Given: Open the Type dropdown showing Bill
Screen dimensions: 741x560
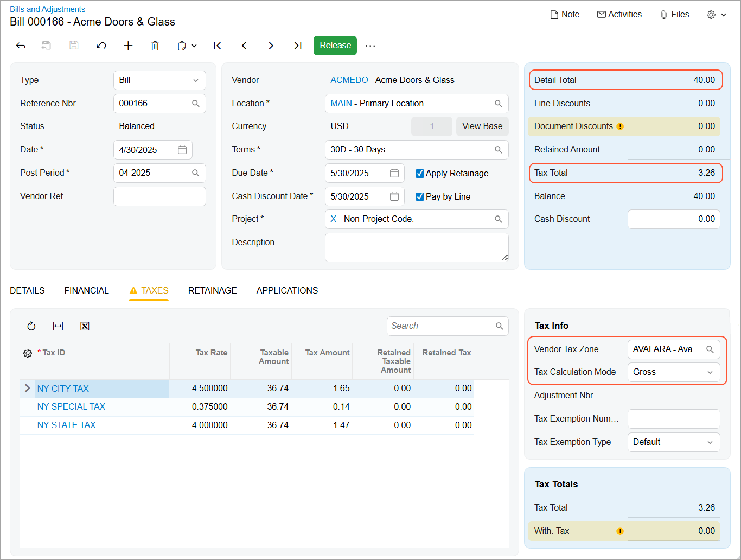Looking at the screenshot, I should pyautogui.click(x=196, y=80).
